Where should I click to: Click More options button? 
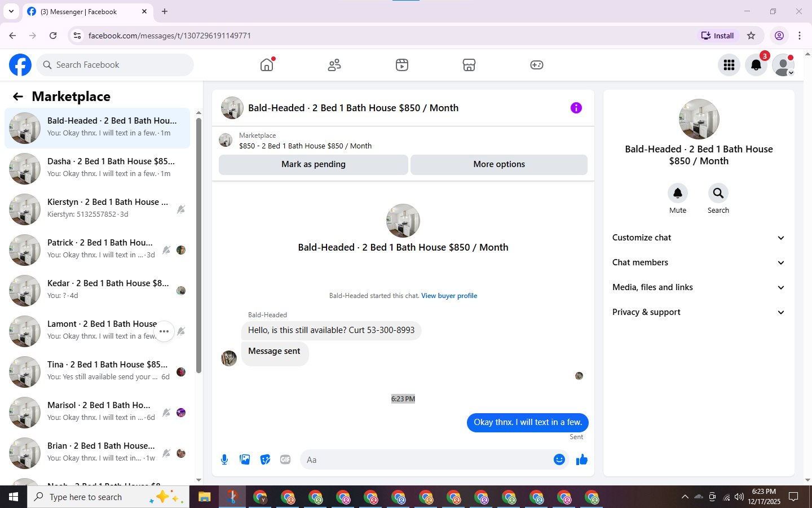499,164
